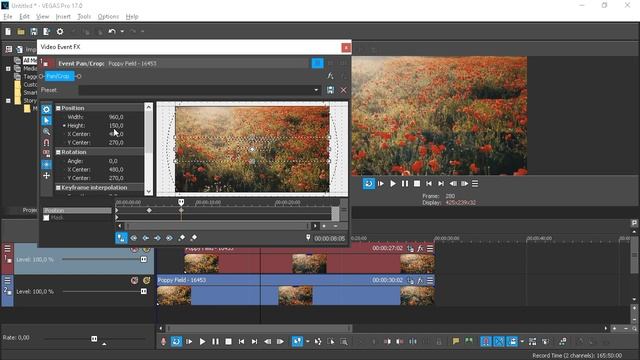Image resolution: width=640 pixels, height=360 pixels.
Task: Toggle Solo on track 2
Action: (147, 280)
